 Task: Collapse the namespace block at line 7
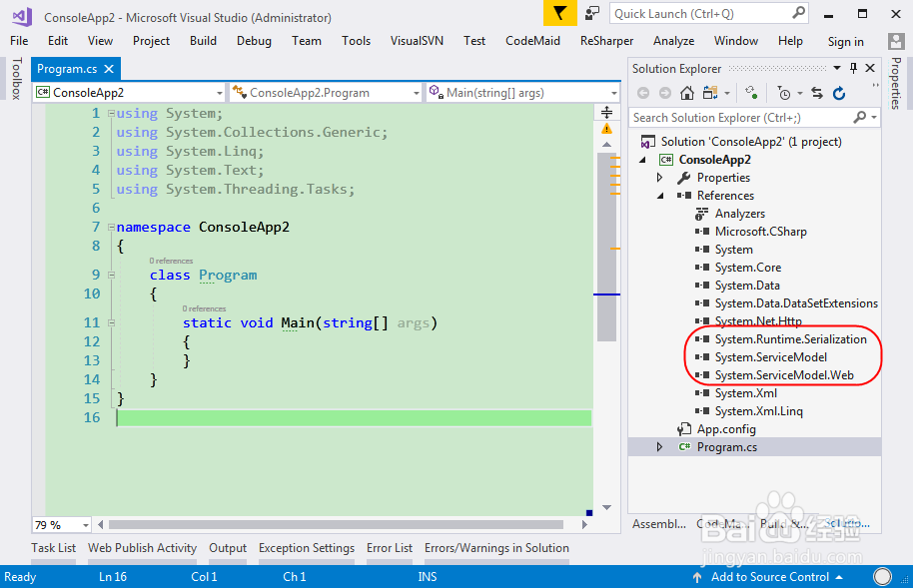coord(111,227)
